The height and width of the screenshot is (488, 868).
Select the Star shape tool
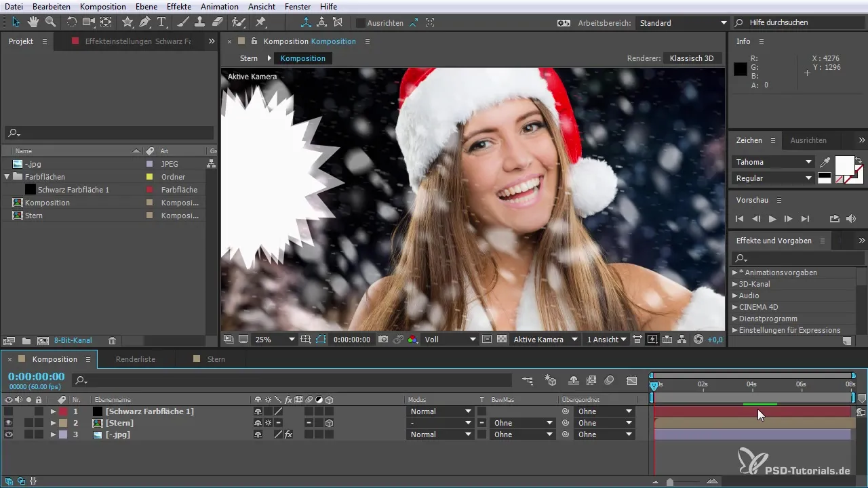pos(127,22)
